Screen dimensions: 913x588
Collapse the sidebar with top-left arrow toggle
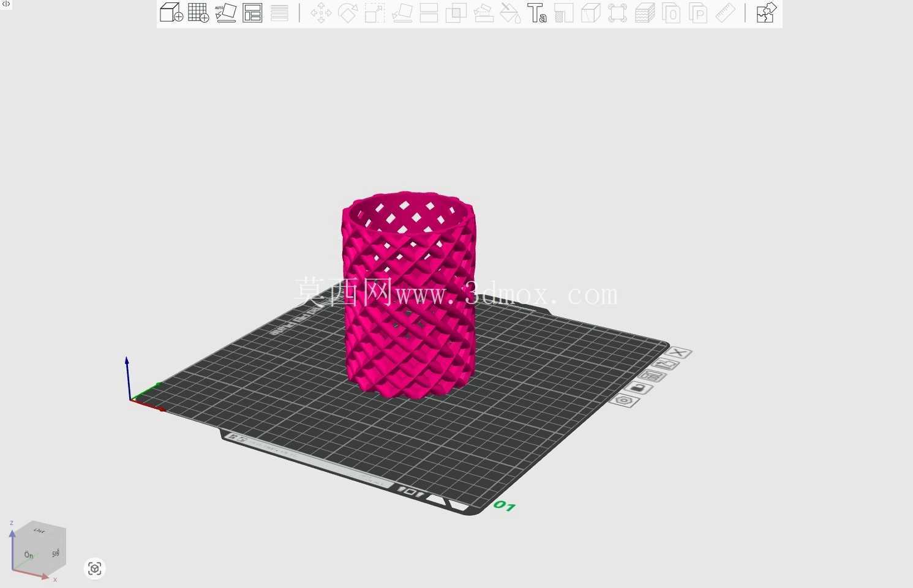click(6, 4)
